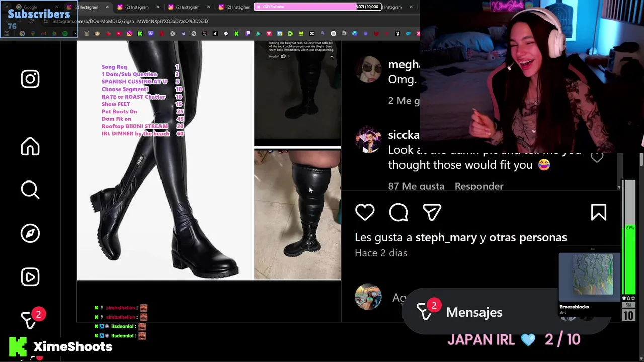644x362 pixels.
Task: Select the active Instagram tab beside Google tab
Action: coord(89,7)
